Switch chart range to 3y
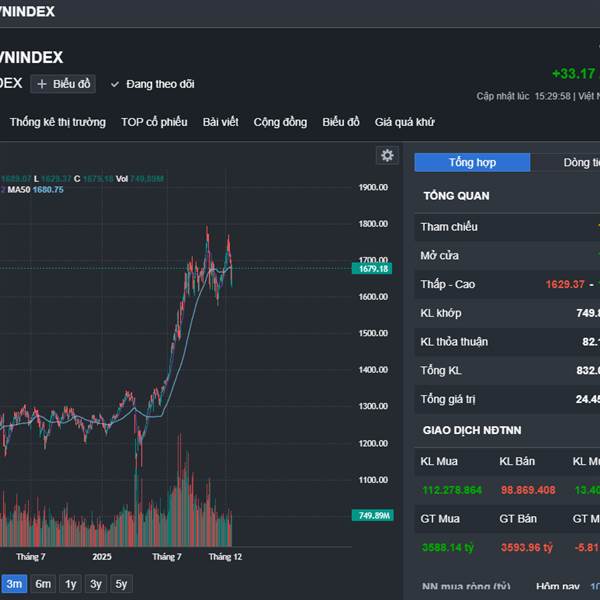600x600 pixels. point(96,584)
